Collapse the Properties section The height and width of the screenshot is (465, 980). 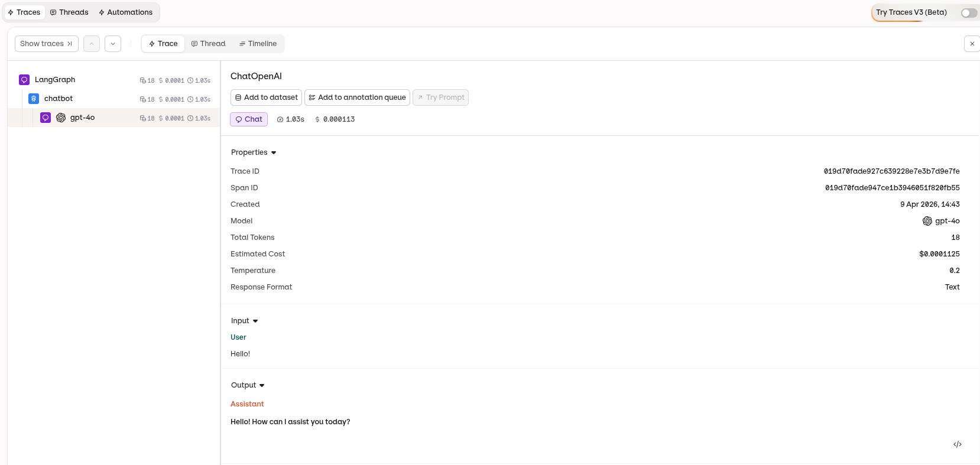pos(254,152)
